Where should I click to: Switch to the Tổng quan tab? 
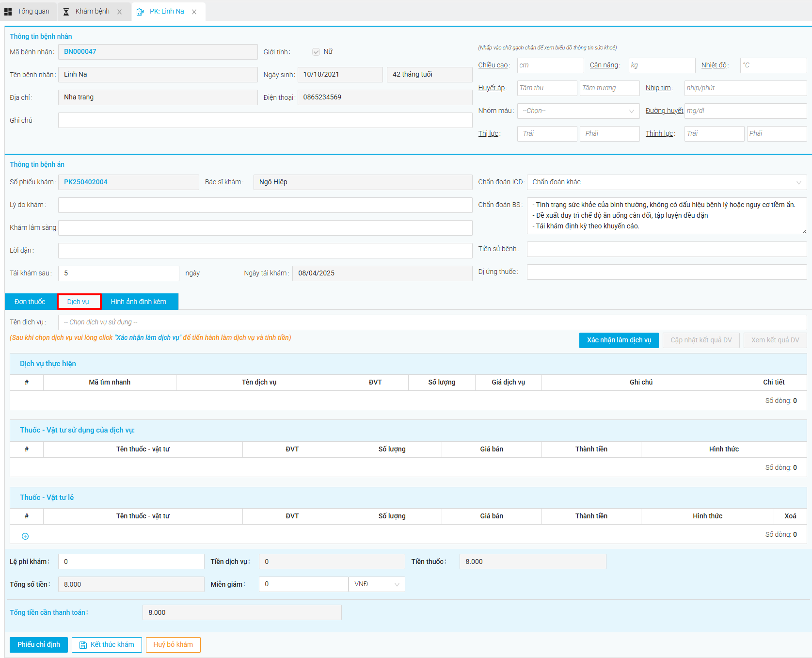pos(29,12)
